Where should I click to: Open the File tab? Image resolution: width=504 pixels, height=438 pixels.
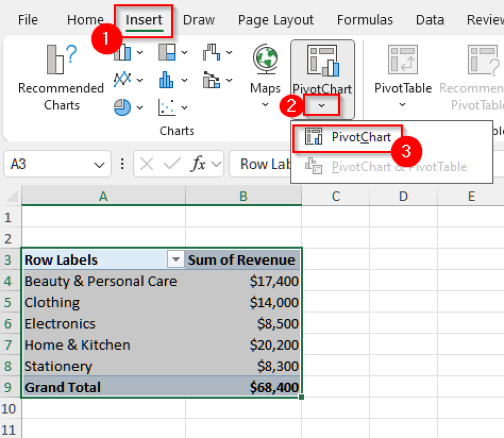tap(28, 20)
